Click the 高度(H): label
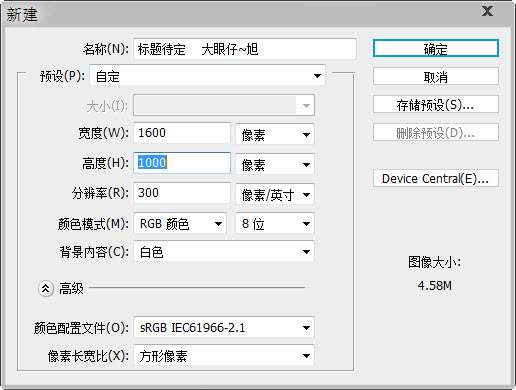The width and height of the screenshot is (516, 390). click(105, 163)
